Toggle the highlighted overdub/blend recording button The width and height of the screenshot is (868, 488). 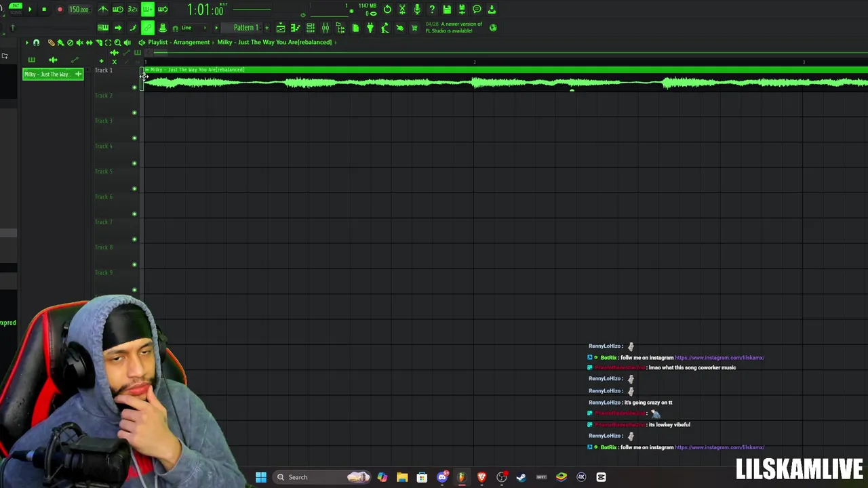pos(147,9)
